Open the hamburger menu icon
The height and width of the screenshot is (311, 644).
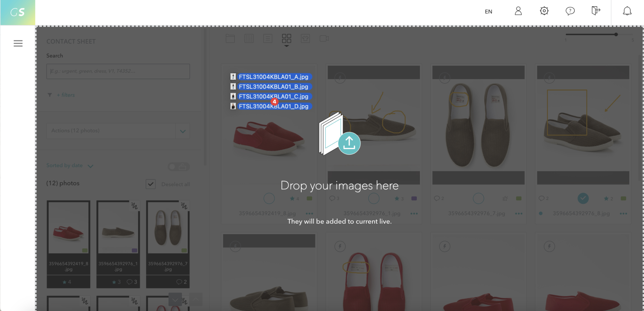18,43
